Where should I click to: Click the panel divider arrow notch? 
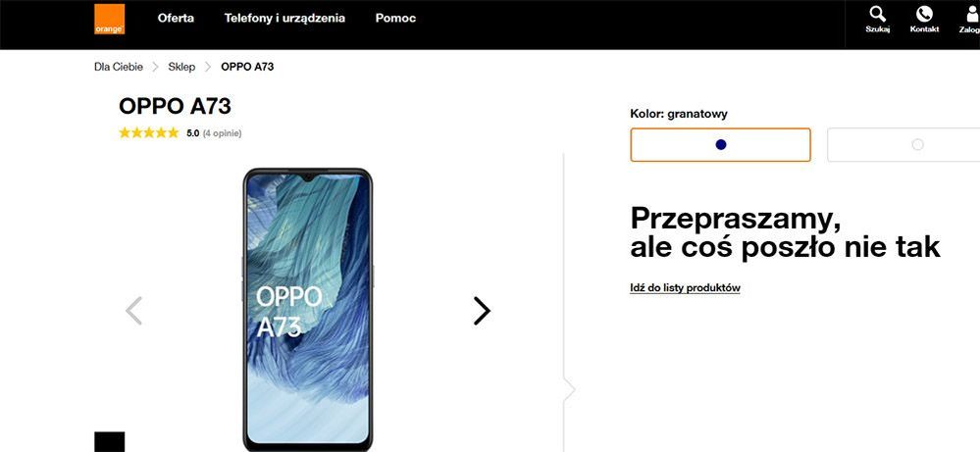pyautogui.click(x=568, y=390)
